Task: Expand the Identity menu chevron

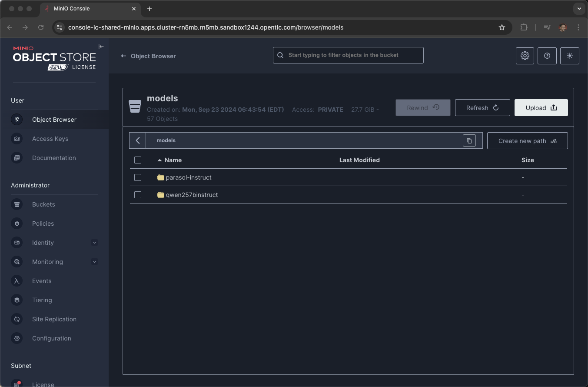Action: (95, 243)
